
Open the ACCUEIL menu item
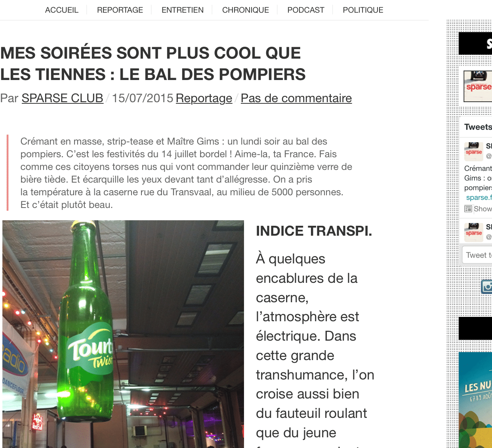point(61,10)
